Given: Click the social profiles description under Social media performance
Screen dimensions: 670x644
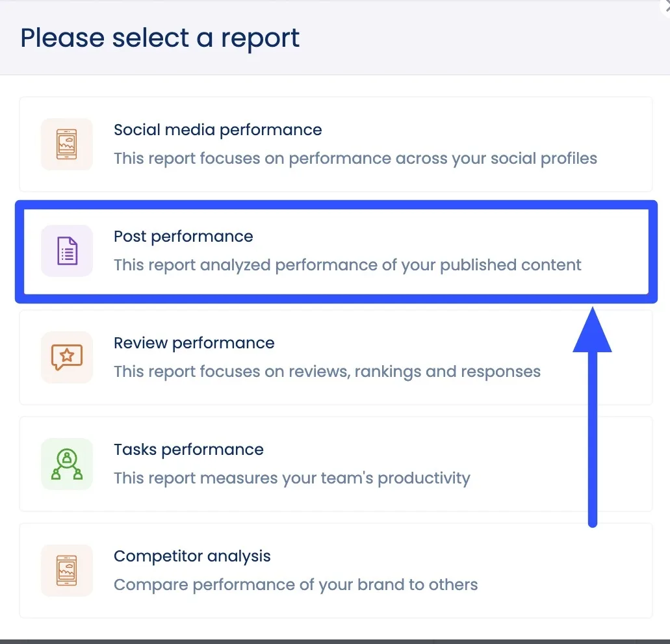Looking at the screenshot, I should point(355,158).
